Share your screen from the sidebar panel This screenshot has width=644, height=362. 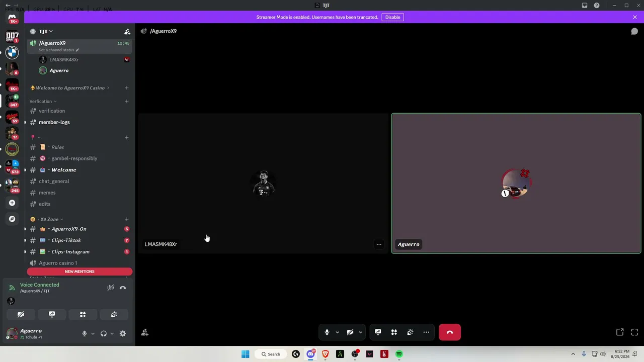pos(52,314)
